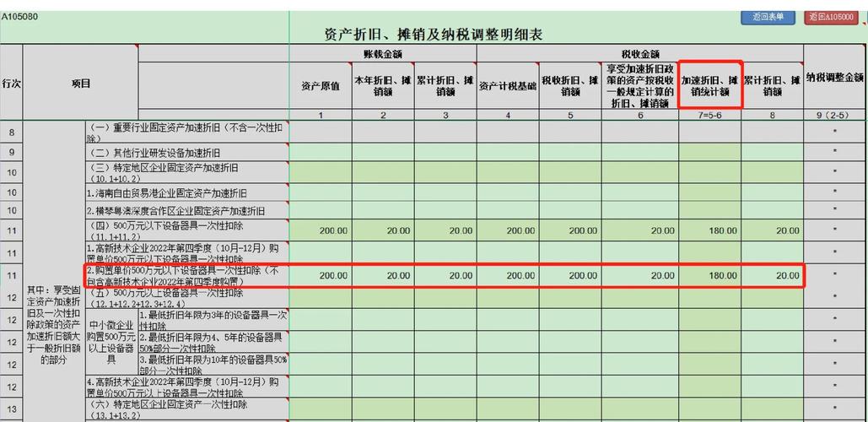Select the （二）其他行业研发设备加速折旧 row label
This screenshot has height=422, width=868.
pos(186,152)
